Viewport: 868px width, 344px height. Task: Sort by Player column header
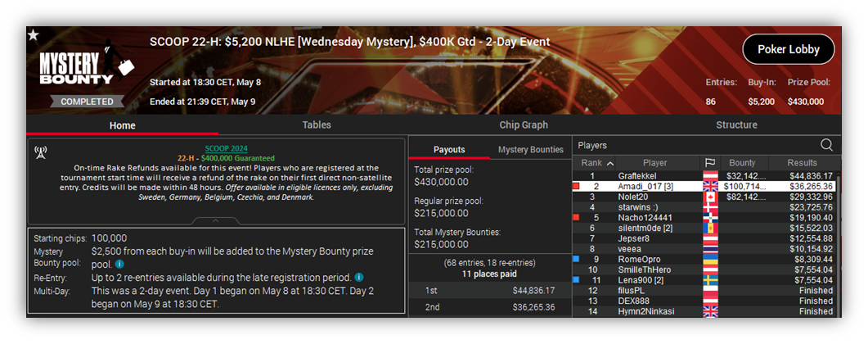point(654,163)
